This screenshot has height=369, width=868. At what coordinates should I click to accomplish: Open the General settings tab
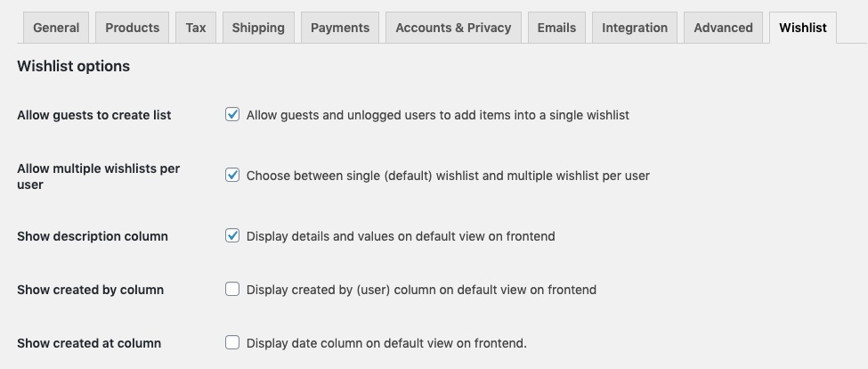click(x=56, y=28)
